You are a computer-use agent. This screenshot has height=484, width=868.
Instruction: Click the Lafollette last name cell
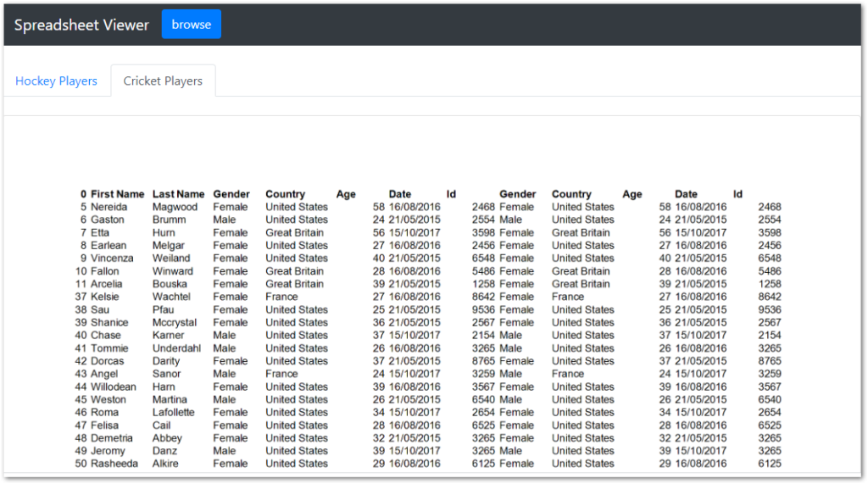point(174,413)
